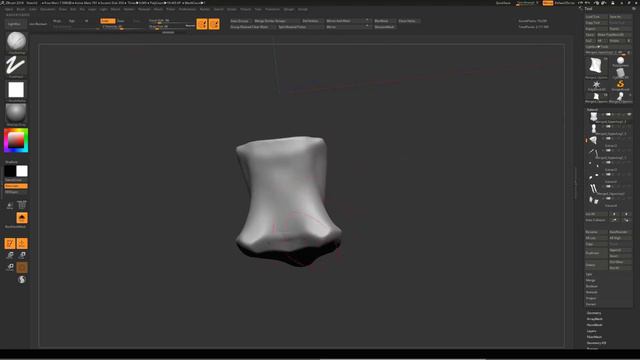This screenshot has height=360, width=640.
Task: Expand the FiberMesh section
Action: click(x=594, y=337)
